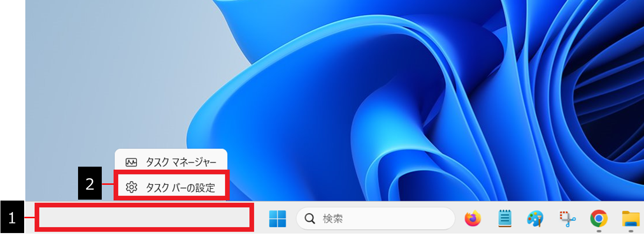Open Google Chrome from the taskbar
The width and height of the screenshot is (644, 234).
(x=599, y=218)
